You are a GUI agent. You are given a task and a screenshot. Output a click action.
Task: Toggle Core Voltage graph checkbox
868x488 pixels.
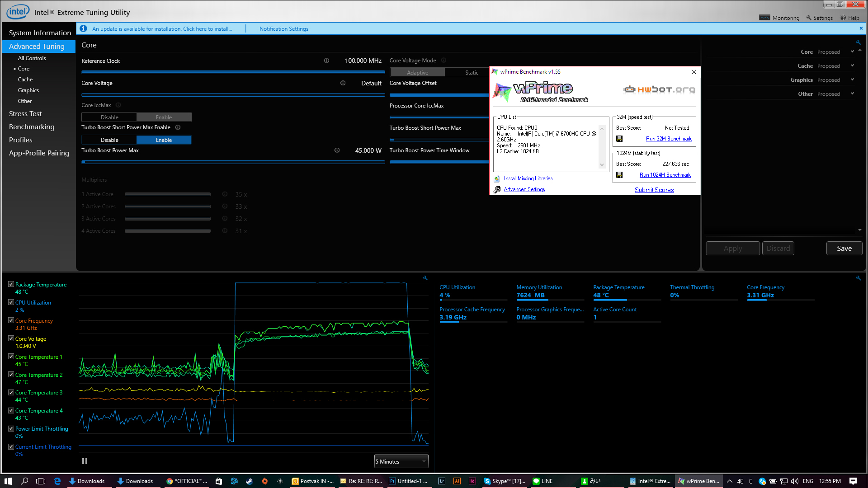11,338
